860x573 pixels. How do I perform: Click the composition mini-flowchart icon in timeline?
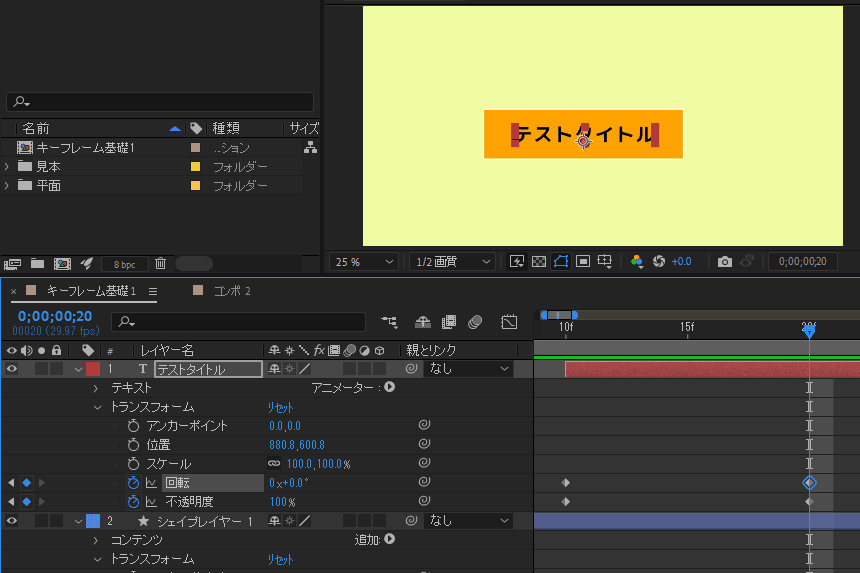(389, 322)
